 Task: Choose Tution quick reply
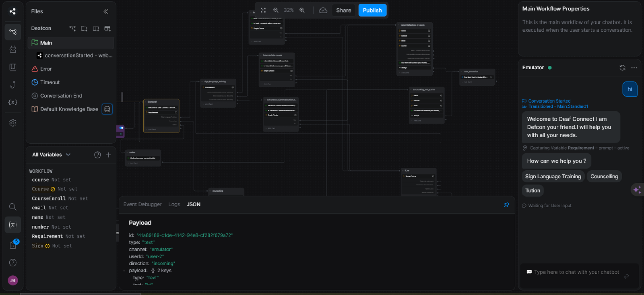533,190
